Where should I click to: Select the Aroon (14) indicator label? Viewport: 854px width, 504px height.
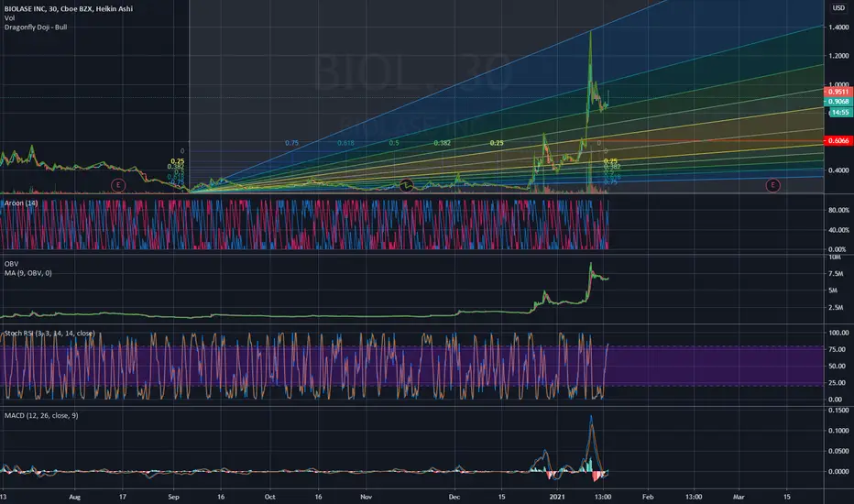click(21, 203)
